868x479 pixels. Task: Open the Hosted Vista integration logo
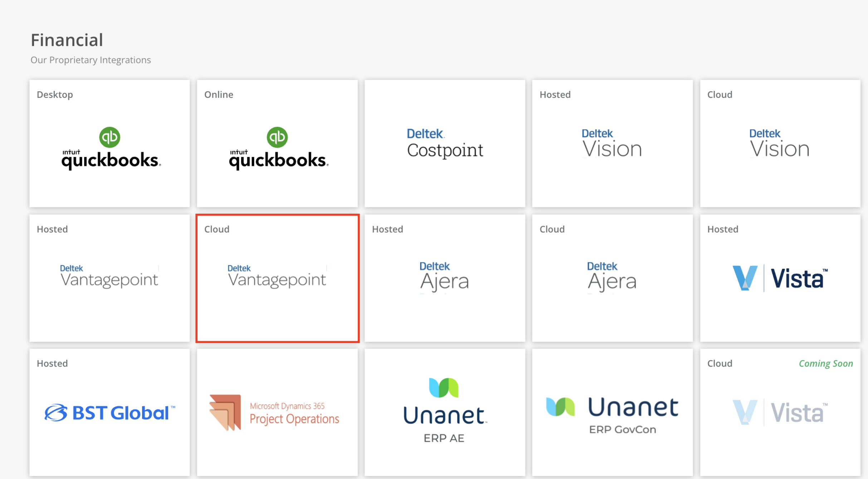point(780,278)
